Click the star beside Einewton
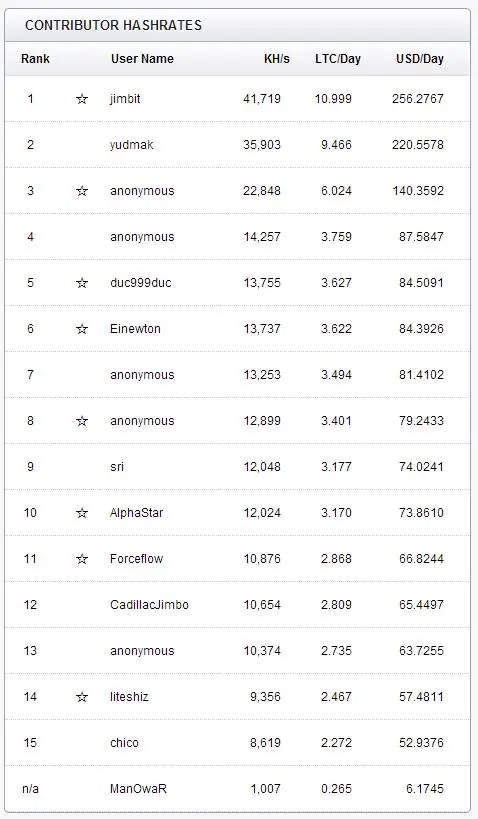Screen dimensions: 478x819 (82, 329)
